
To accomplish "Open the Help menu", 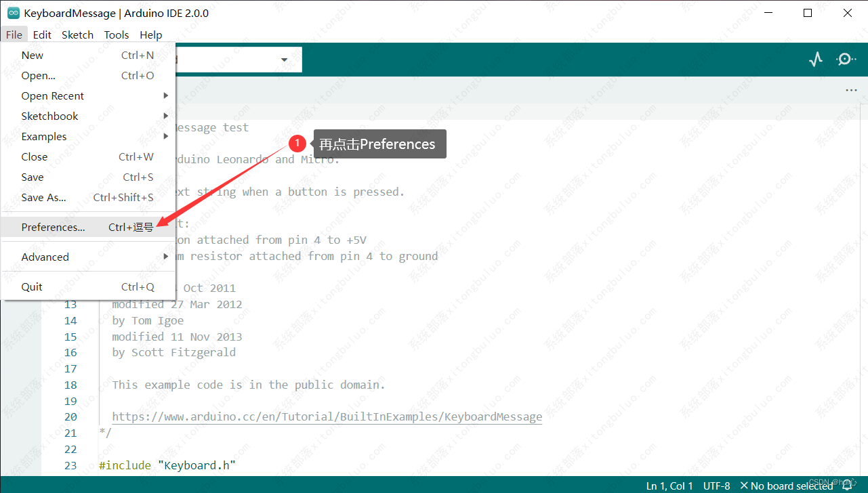I will point(151,35).
